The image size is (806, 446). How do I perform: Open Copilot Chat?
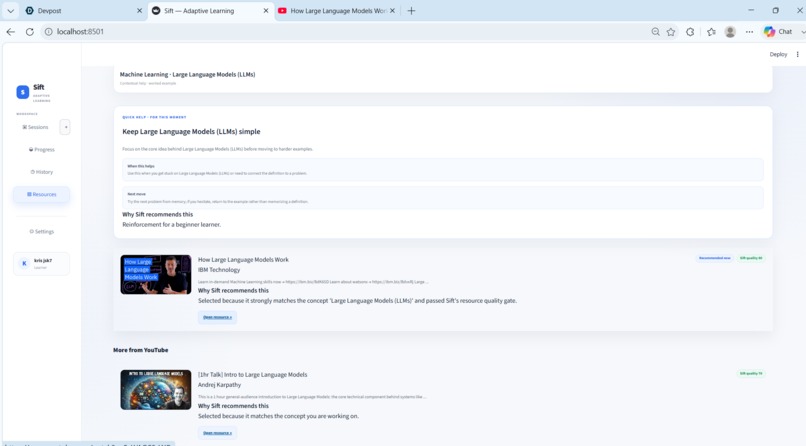click(778, 32)
